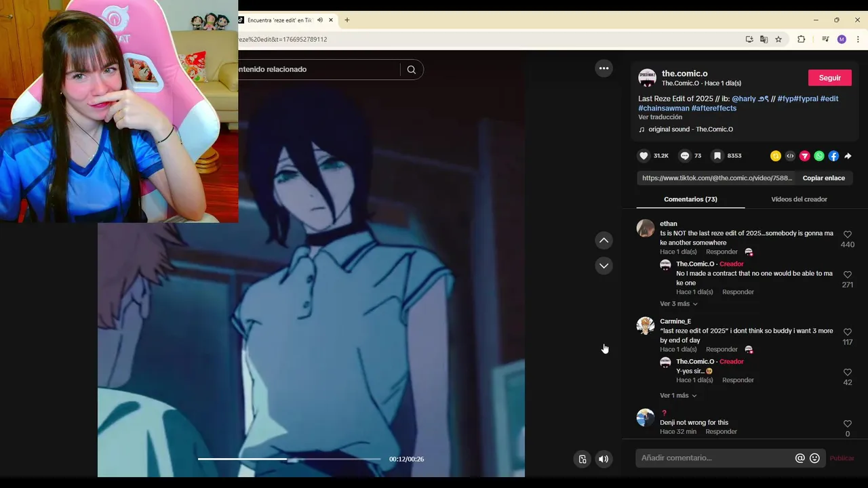Screen dimensions: 868x488
Task: Open the #aftereffects hashtag
Action: tap(714, 108)
